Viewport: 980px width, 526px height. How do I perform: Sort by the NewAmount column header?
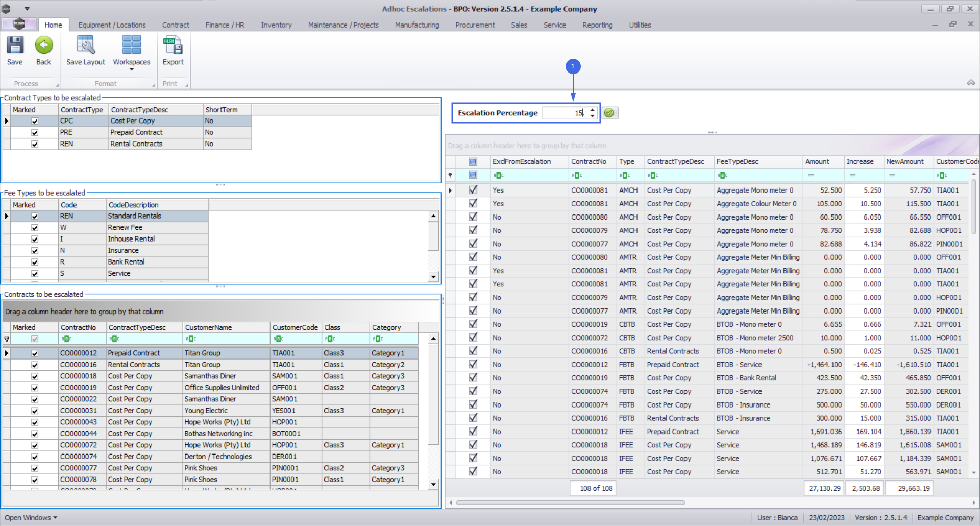click(904, 161)
